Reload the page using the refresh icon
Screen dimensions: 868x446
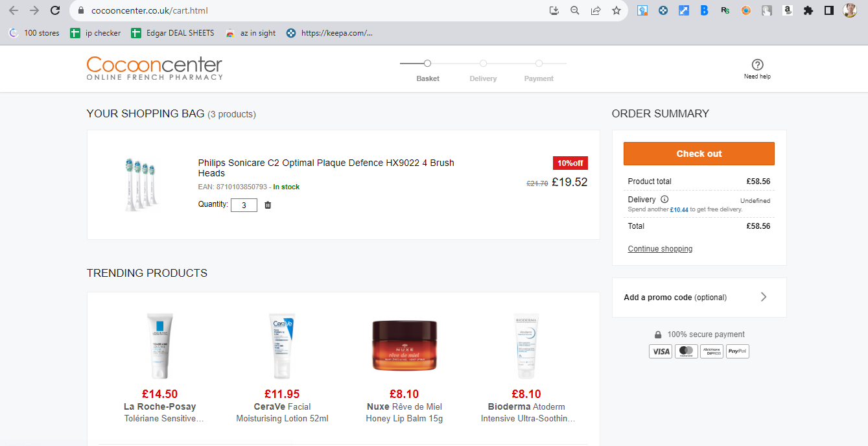click(55, 10)
